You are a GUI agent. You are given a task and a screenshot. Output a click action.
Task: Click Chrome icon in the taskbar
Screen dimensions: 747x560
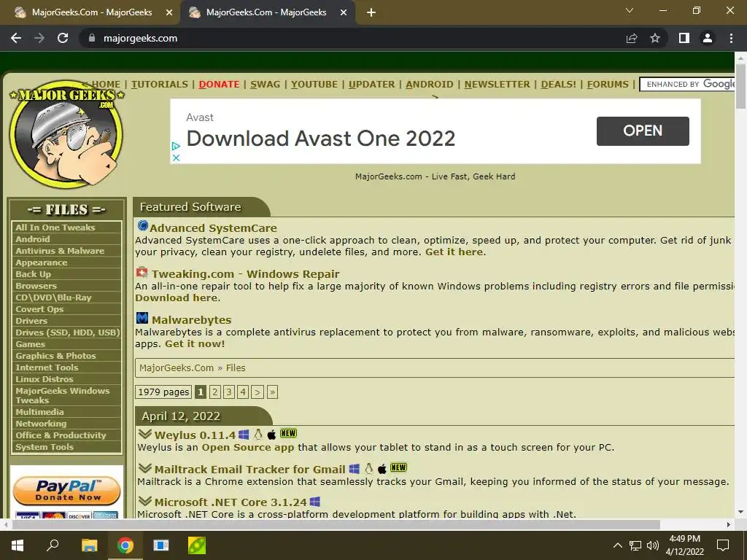tap(125, 545)
